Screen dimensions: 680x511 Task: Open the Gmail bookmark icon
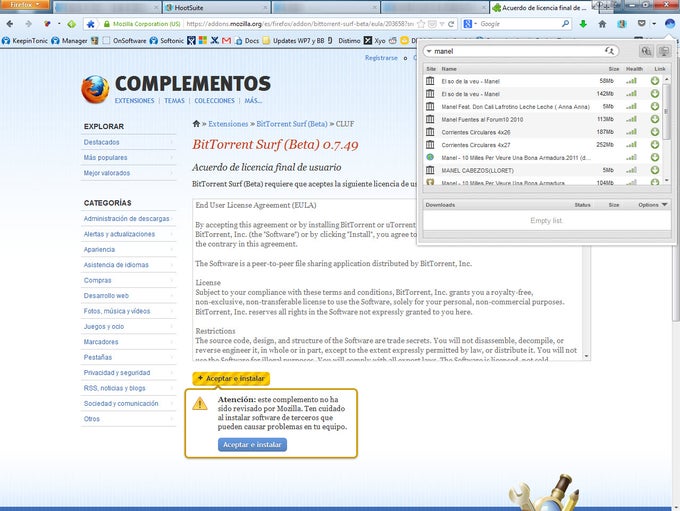(226, 41)
